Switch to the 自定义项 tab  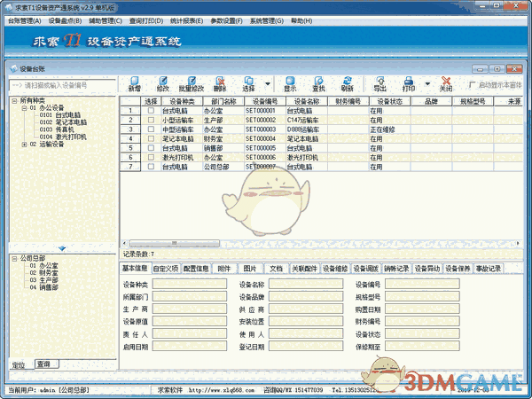pos(166,269)
